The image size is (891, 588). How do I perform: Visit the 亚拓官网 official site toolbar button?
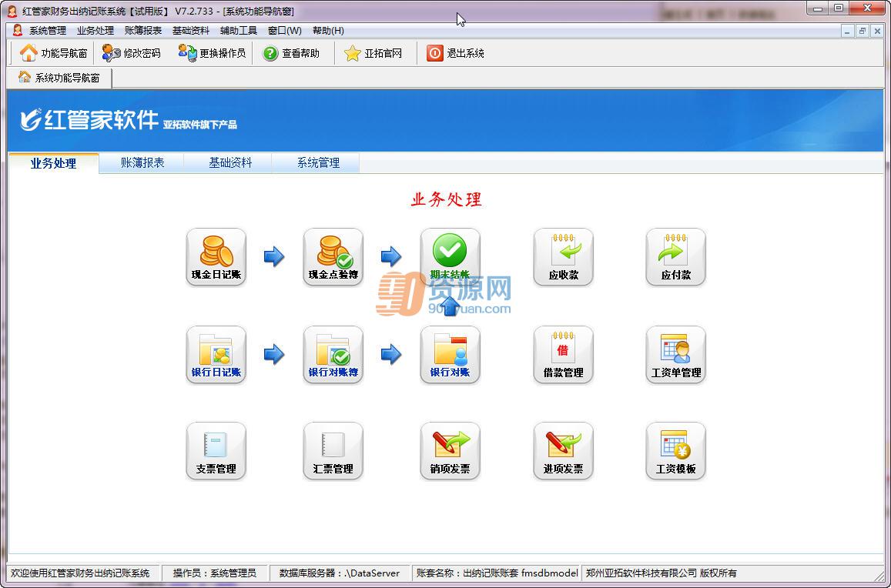[x=373, y=53]
